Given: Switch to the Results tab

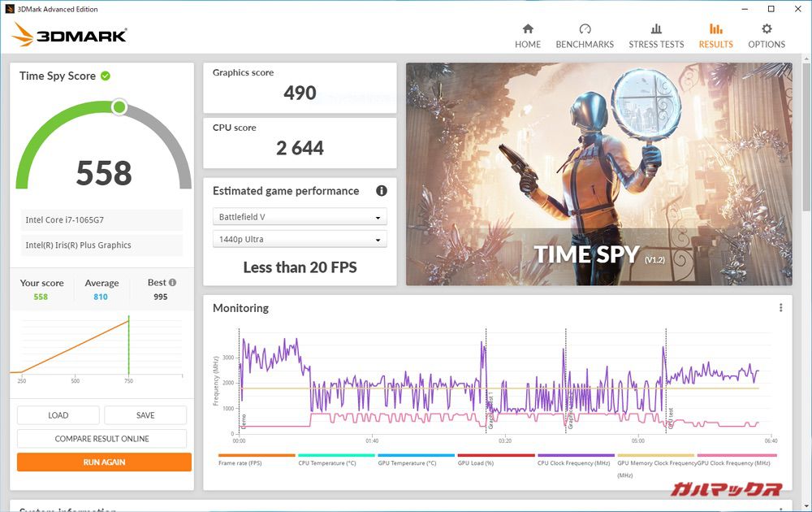Looking at the screenshot, I should pos(715,35).
